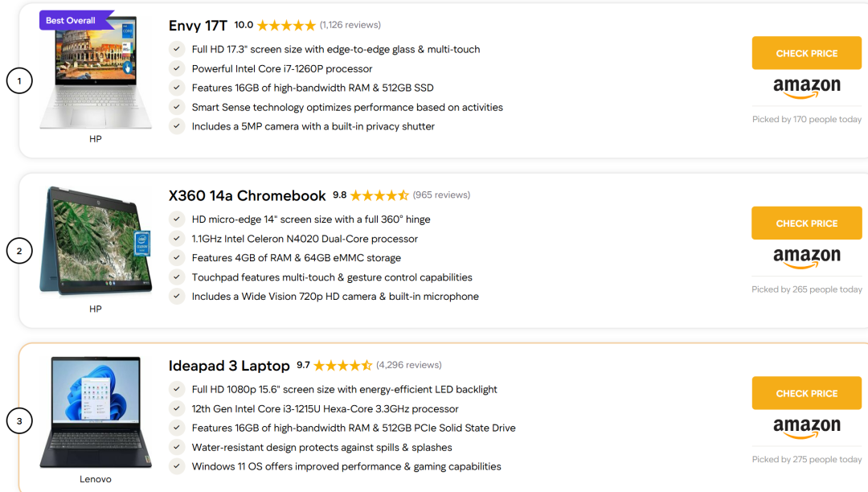The width and height of the screenshot is (868, 492).
Task: Click the checkmark beside Water-resistant design feature
Action: point(177,447)
